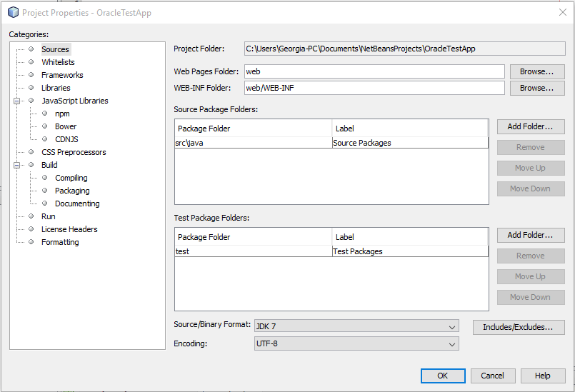Select the Packaging category

pos(72,191)
